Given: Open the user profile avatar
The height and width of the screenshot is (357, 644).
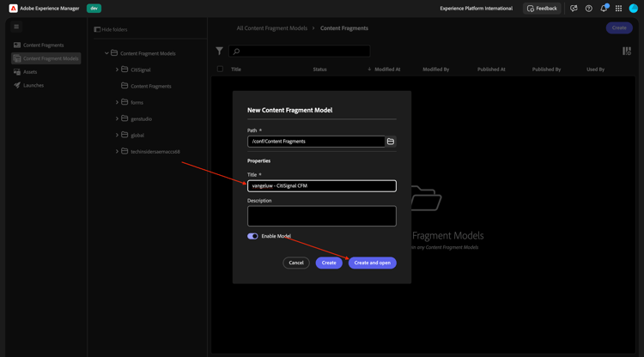Looking at the screenshot, I should click(x=634, y=9).
